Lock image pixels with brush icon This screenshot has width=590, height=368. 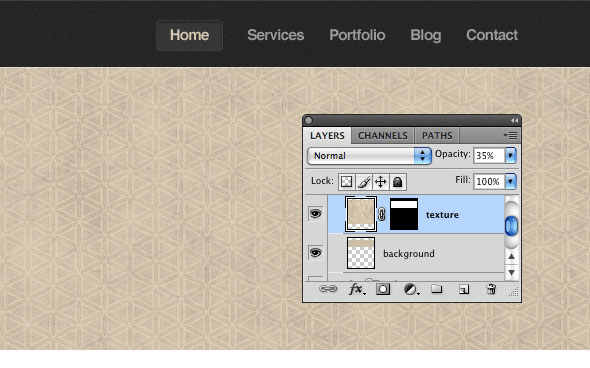pyautogui.click(x=363, y=182)
